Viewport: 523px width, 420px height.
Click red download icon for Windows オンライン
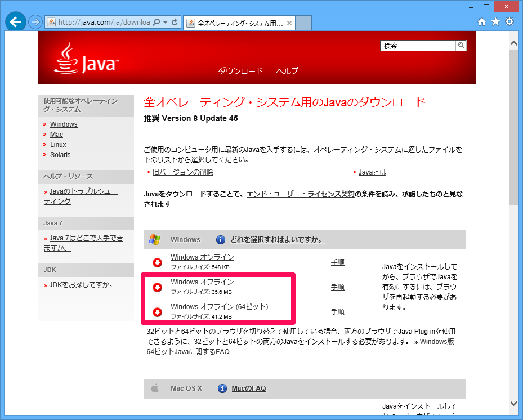coord(158,262)
